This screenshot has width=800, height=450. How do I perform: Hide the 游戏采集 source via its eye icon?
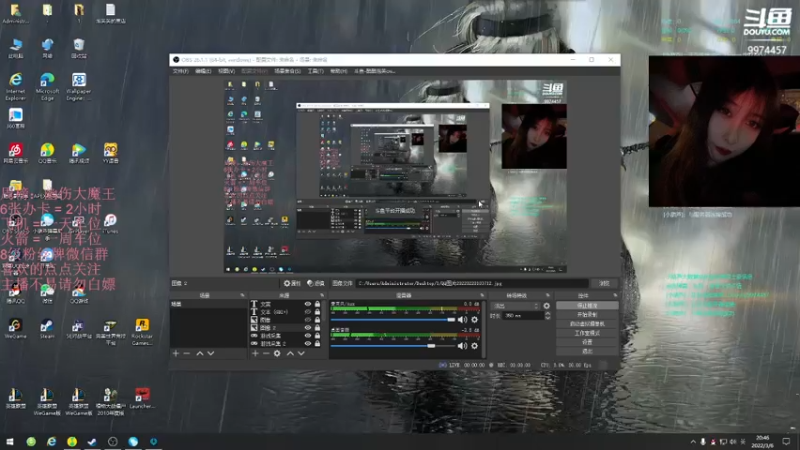(x=308, y=336)
